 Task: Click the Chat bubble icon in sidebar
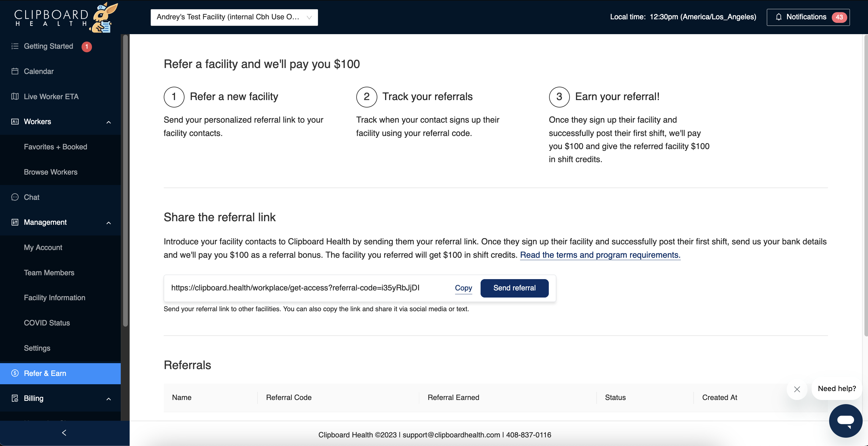coord(15,197)
